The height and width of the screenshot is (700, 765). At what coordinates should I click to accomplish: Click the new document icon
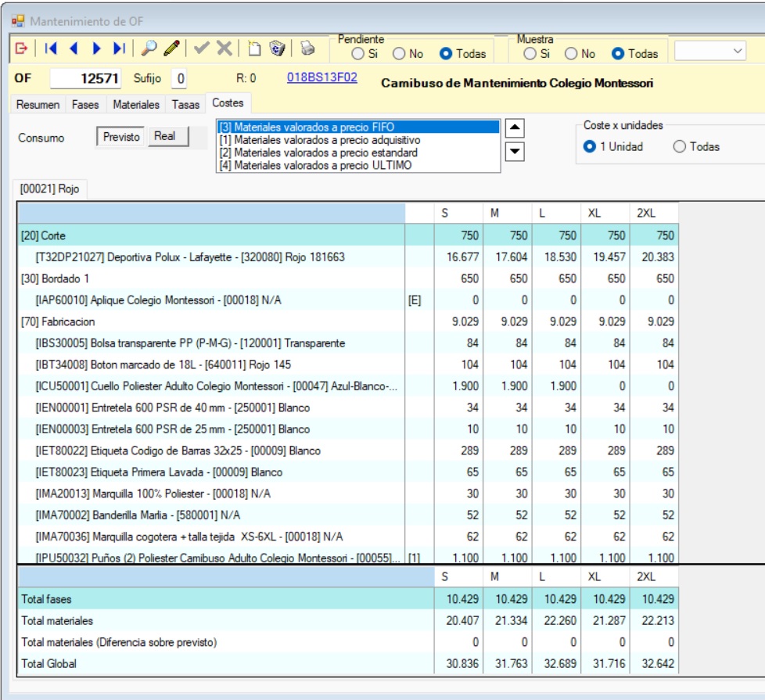(254, 49)
